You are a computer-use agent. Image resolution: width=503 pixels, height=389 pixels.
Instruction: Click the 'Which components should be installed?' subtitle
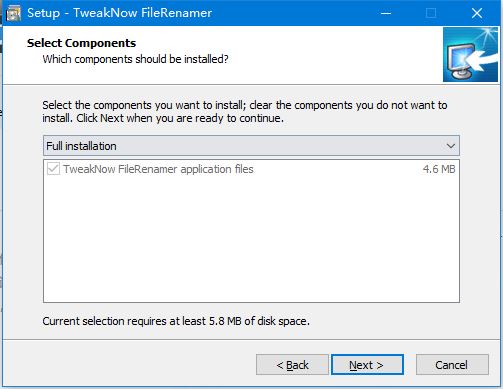[x=135, y=59]
